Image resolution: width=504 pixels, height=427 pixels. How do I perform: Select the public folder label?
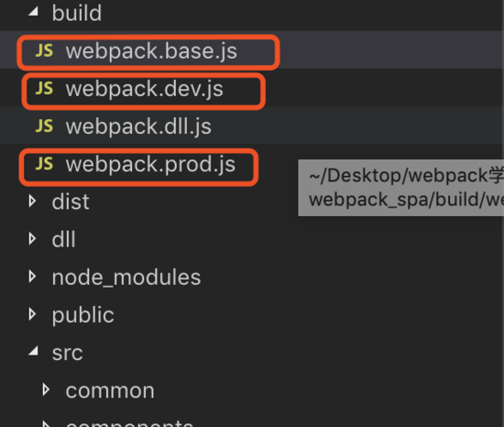82,315
